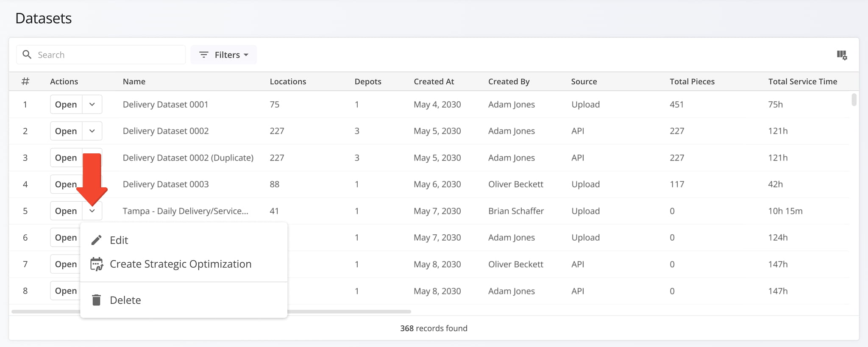Click the vertical scrollbar thumb at right
The height and width of the screenshot is (347, 868).
click(854, 100)
